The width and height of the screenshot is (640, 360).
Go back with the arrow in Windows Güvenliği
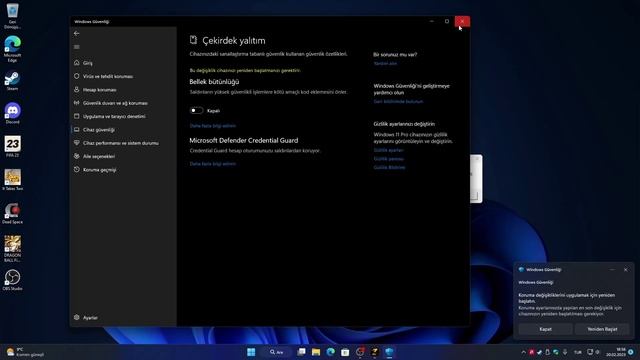(77, 33)
